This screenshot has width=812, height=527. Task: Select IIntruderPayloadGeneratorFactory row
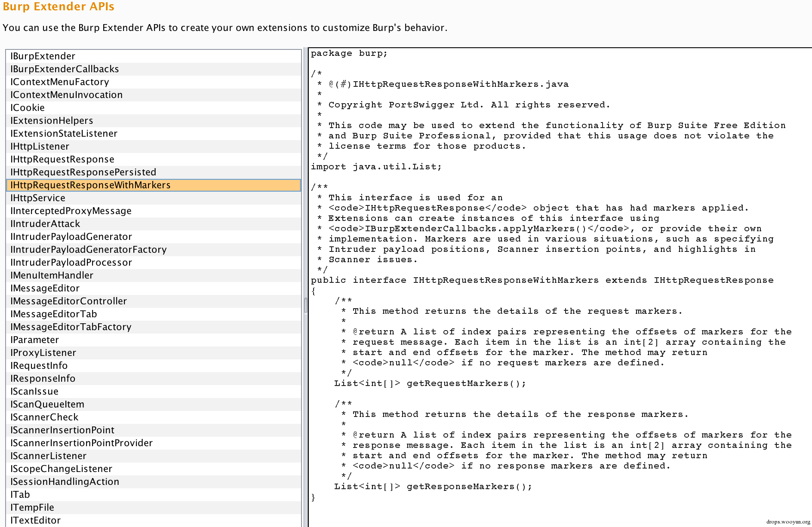click(154, 250)
